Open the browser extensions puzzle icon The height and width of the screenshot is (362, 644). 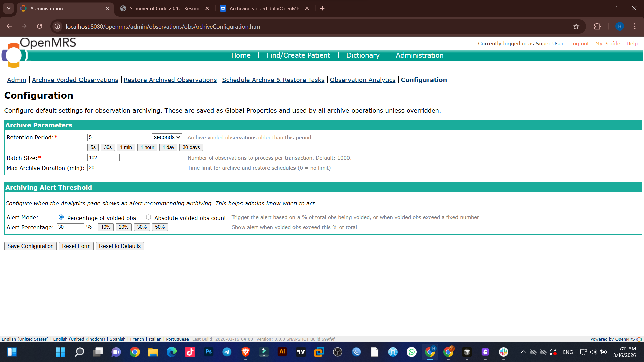[597, 26]
